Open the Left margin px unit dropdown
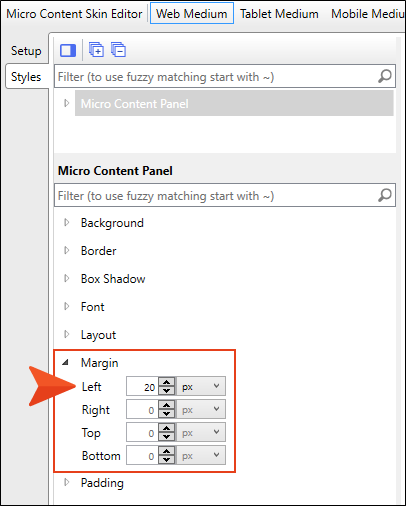406x506 pixels. pos(201,386)
